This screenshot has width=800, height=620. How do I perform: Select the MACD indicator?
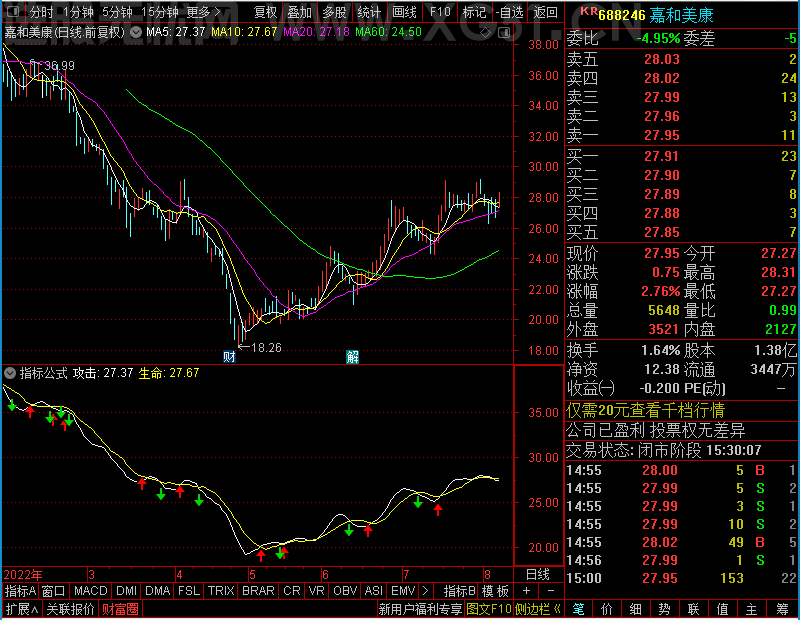click(90, 591)
